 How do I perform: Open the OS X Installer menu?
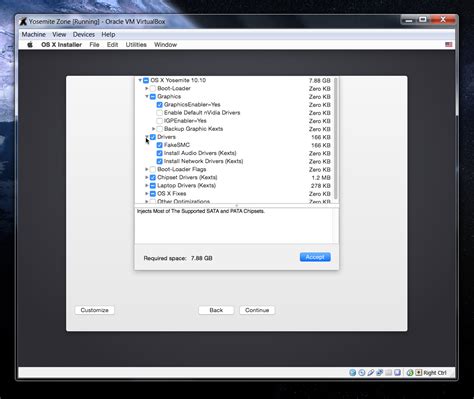[x=61, y=45]
